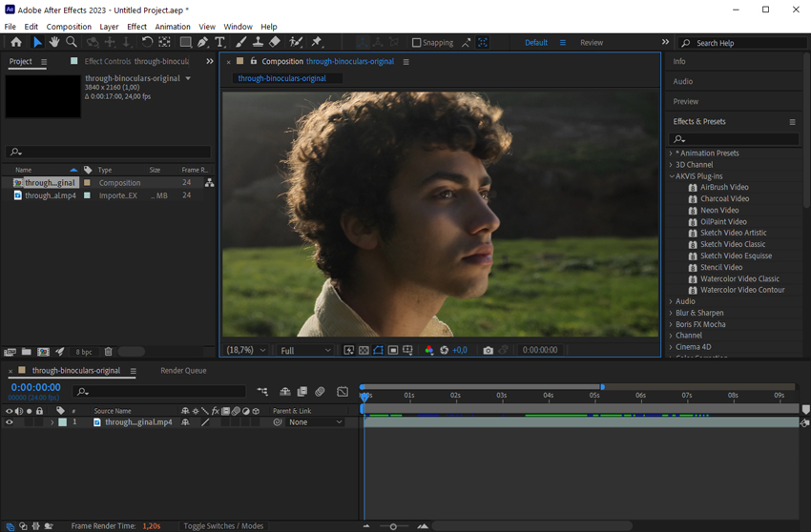Click the layer 1 label color swatch

point(63,421)
